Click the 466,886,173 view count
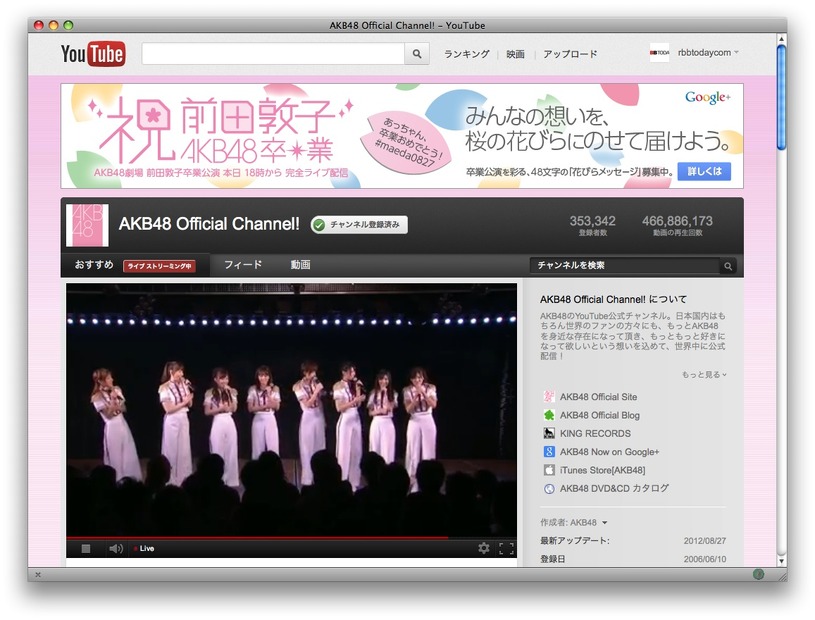The image size is (815, 620). point(677,221)
